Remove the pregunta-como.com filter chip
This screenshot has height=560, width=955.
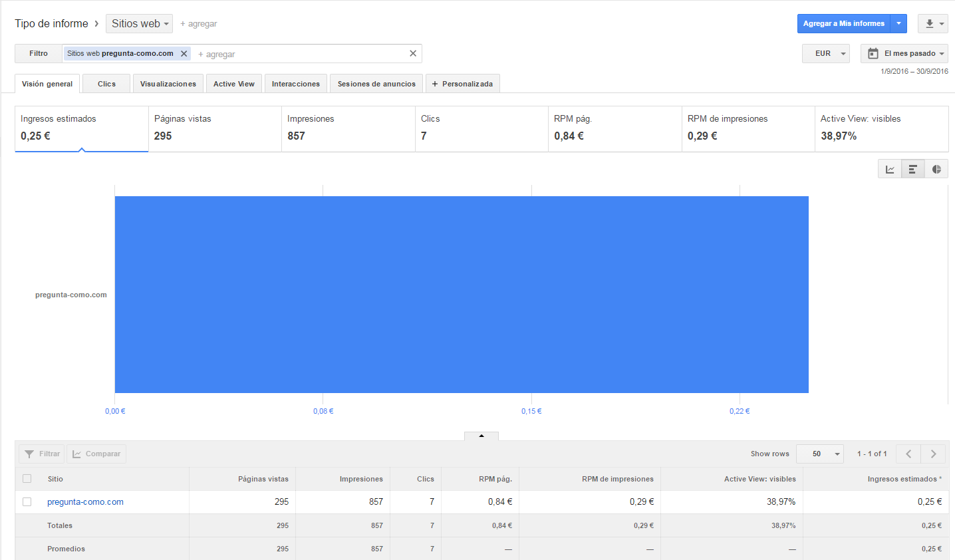[x=184, y=54]
